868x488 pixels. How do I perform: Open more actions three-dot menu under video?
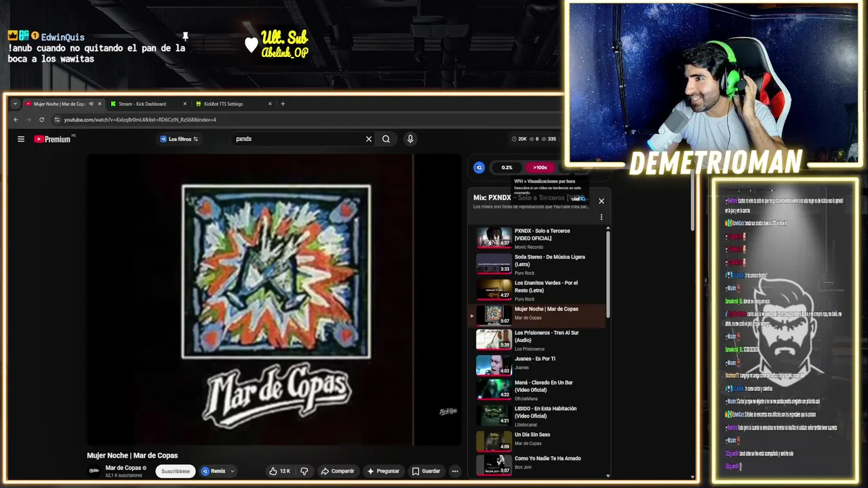pos(455,471)
